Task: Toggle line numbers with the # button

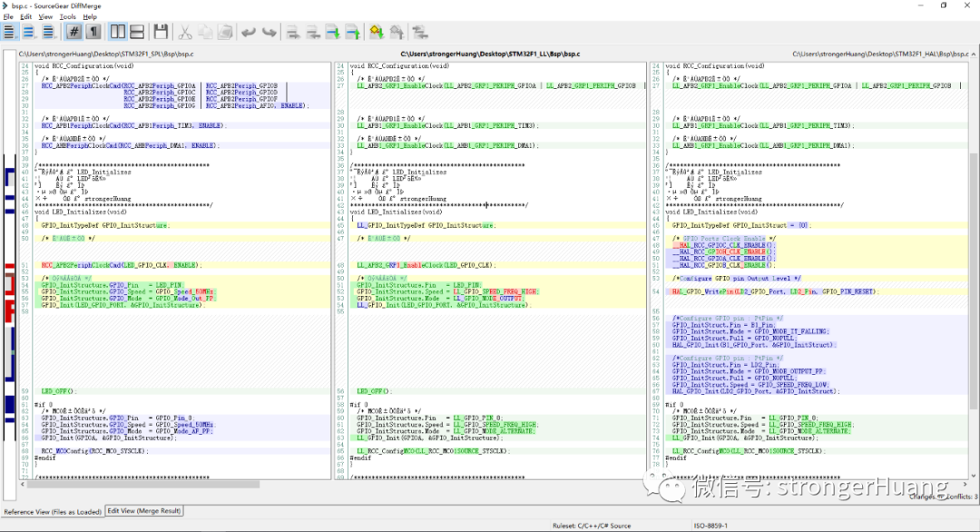Action: tap(73, 32)
